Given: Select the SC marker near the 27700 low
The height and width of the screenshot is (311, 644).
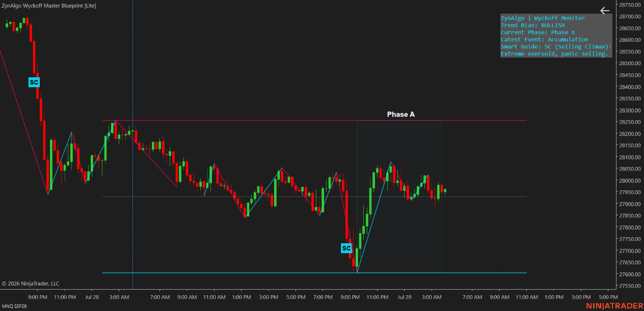Looking at the screenshot, I should (346, 248).
